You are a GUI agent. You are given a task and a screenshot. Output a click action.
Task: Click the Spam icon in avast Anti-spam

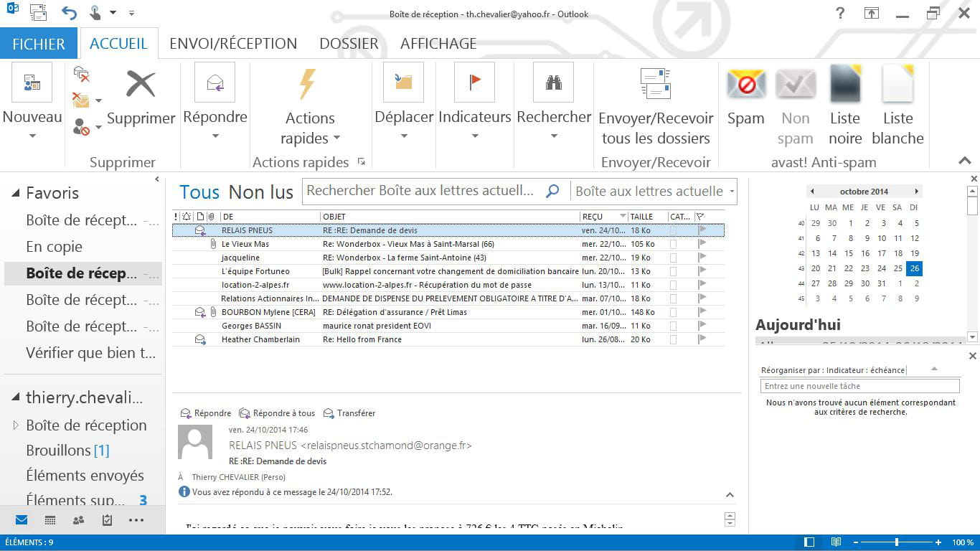(x=745, y=86)
